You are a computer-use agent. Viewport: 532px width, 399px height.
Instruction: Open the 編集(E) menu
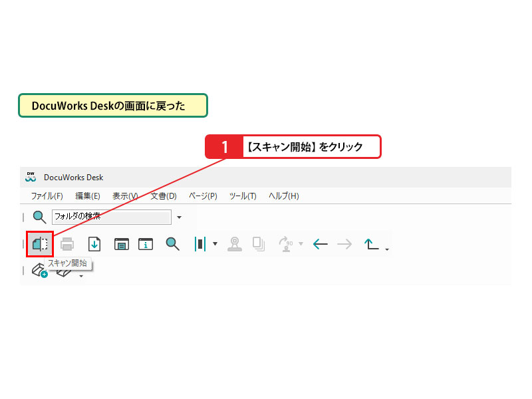point(88,196)
